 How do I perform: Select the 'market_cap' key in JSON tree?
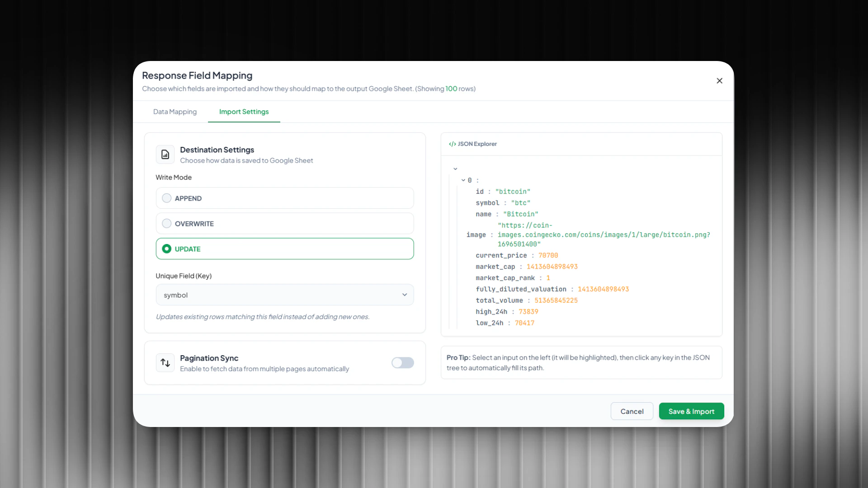point(495,267)
